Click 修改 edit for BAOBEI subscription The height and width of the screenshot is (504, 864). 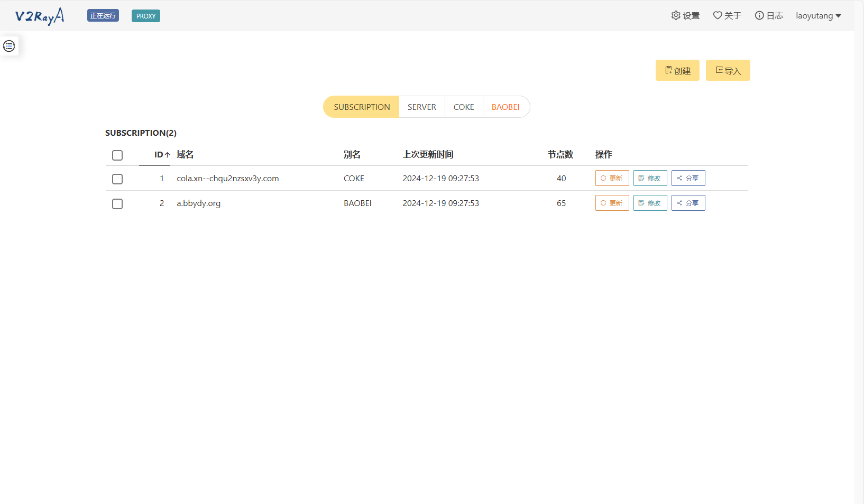click(x=650, y=203)
